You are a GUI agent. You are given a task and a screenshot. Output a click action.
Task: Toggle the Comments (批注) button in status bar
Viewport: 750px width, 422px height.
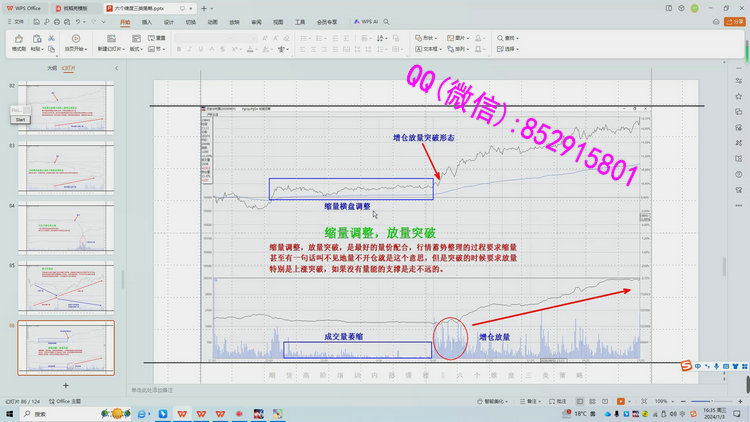(560, 400)
